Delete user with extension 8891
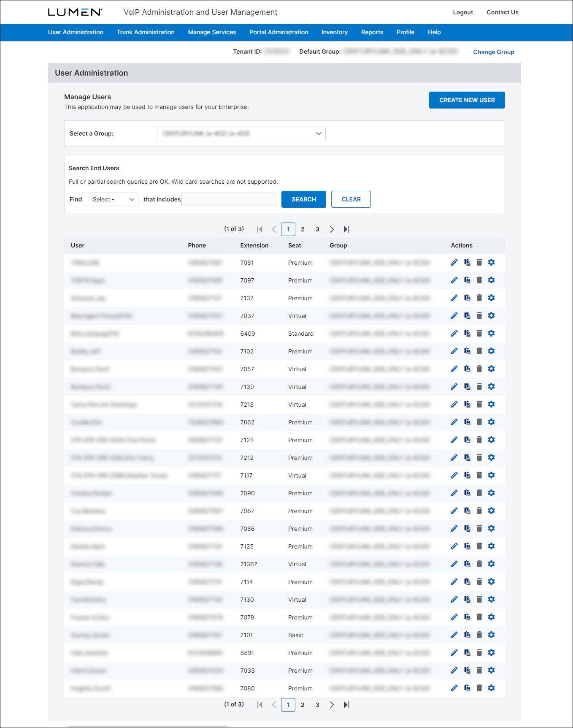Image resolution: width=573 pixels, height=728 pixels. tap(479, 653)
